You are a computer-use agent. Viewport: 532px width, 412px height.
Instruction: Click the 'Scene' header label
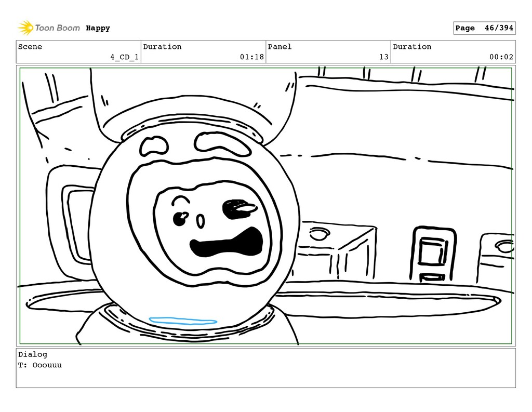30,46
